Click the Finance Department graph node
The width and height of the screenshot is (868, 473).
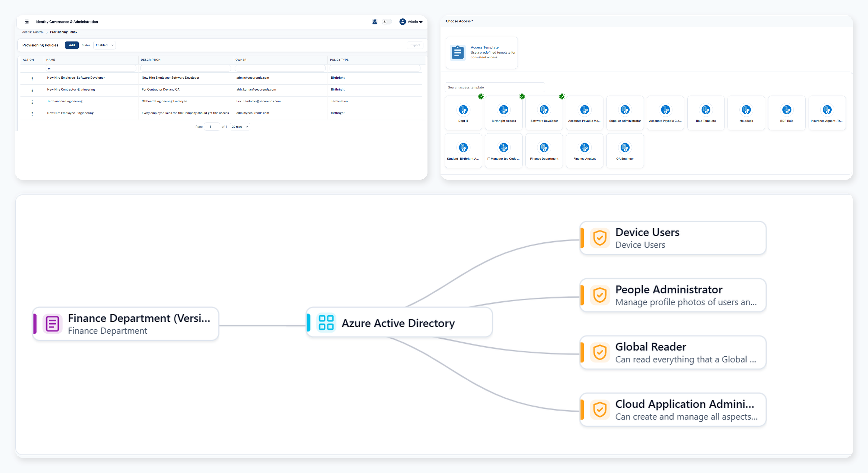[x=126, y=323]
